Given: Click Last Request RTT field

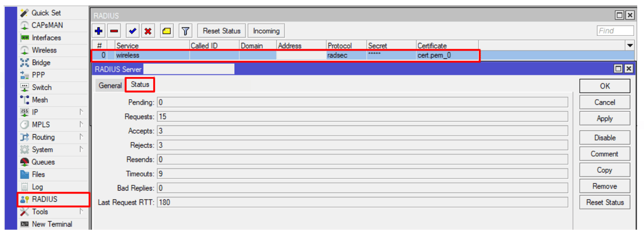Looking at the screenshot, I should click(x=362, y=202).
